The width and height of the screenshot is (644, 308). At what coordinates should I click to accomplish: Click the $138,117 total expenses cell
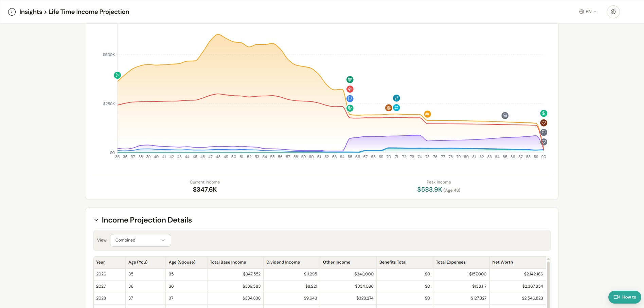click(x=461, y=286)
